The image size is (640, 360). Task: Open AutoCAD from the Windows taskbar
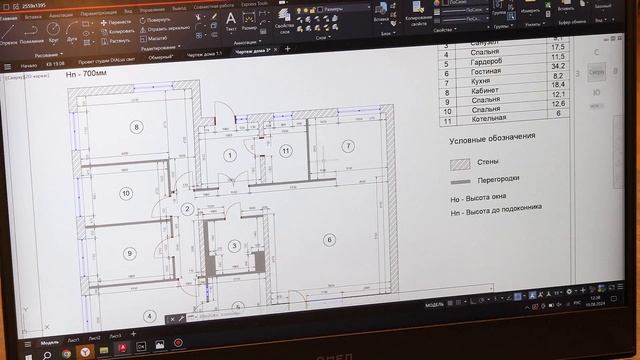(x=122, y=348)
